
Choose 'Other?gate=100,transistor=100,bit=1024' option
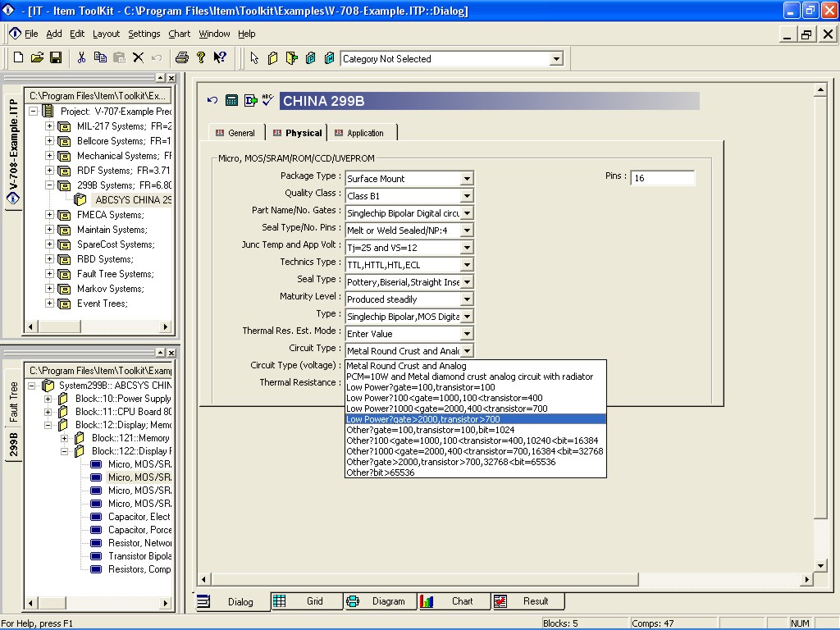point(476,430)
